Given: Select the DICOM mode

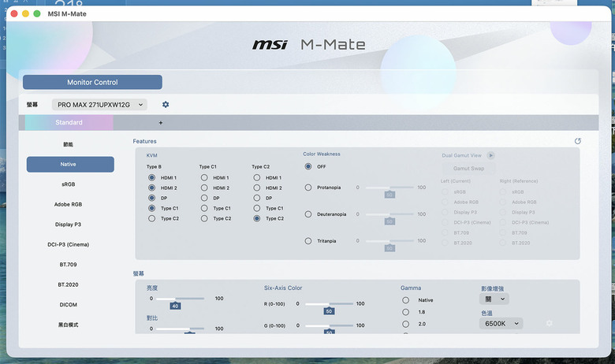Looking at the screenshot, I should pyautogui.click(x=69, y=304).
